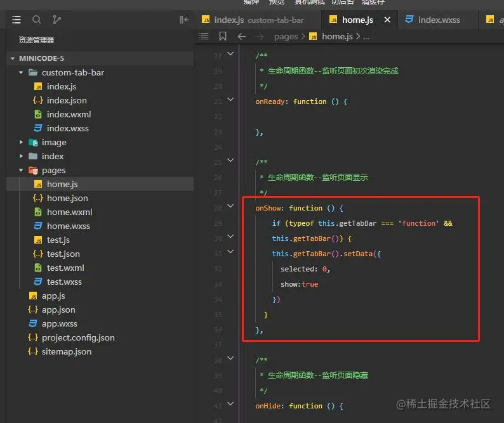This screenshot has height=423, width=504.
Task: Click the this.getTabBar().setData code
Action: 326,254
